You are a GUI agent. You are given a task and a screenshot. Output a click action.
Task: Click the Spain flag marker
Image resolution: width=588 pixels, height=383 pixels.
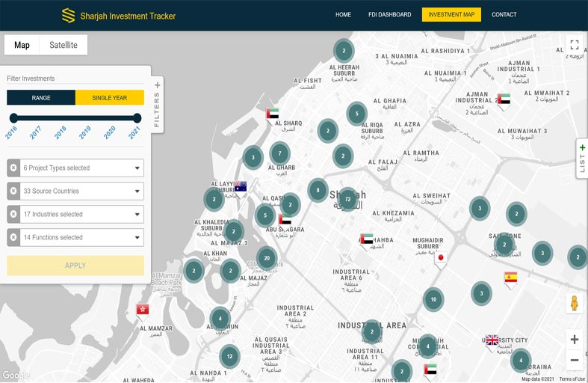(511, 278)
